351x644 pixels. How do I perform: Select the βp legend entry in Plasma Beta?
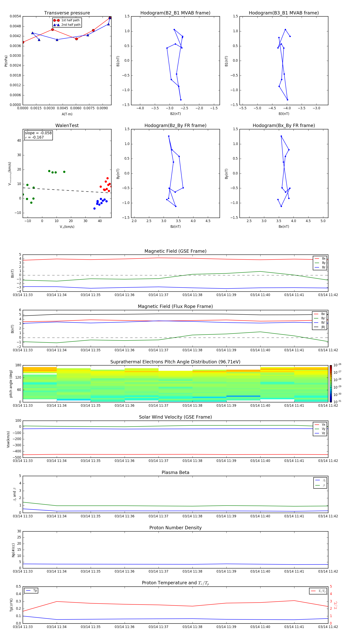320,480
